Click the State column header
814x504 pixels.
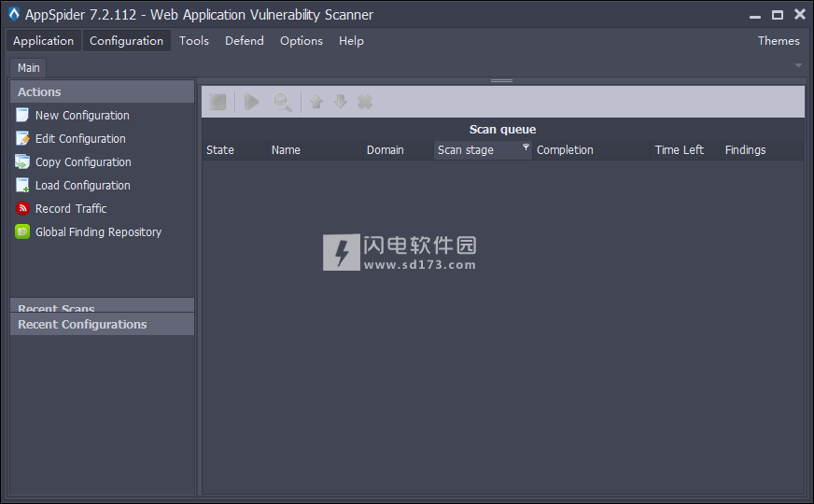pyautogui.click(x=234, y=150)
